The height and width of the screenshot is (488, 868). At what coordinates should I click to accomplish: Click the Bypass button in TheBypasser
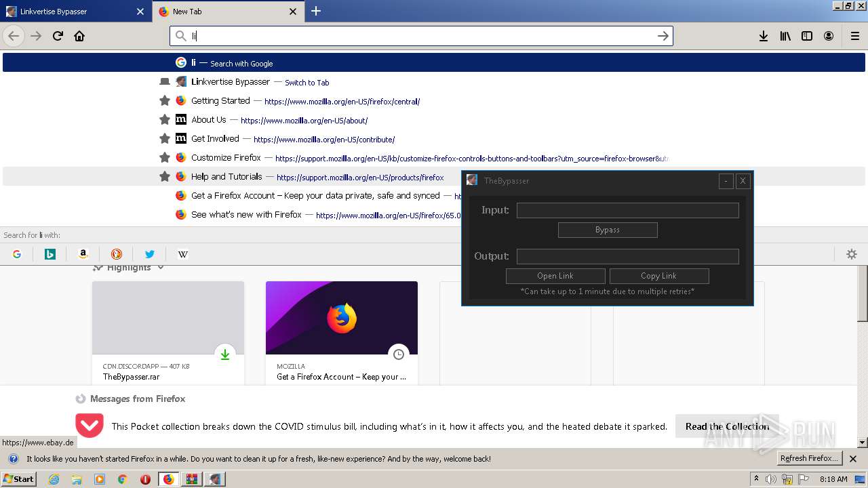[x=608, y=230]
